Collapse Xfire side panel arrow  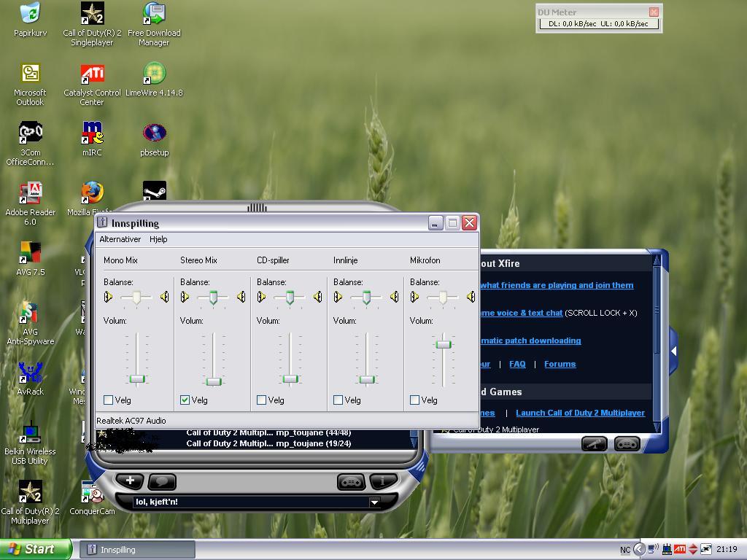(x=673, y=351)
